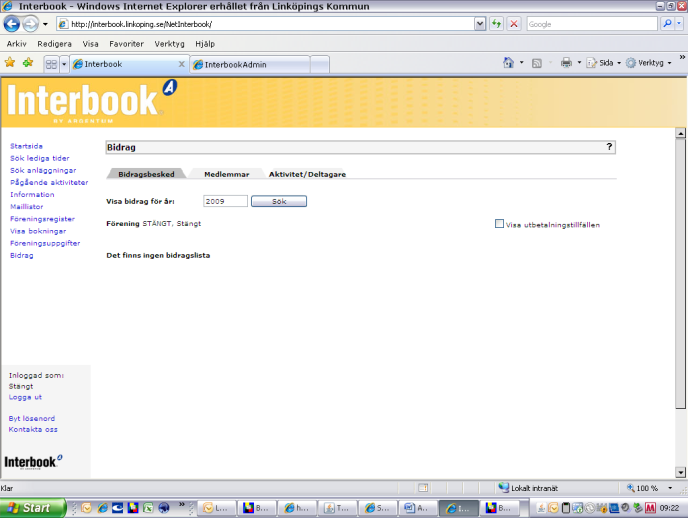Close the Interbook browser tab
Screen dimensions: 688x518
point(182,64)
